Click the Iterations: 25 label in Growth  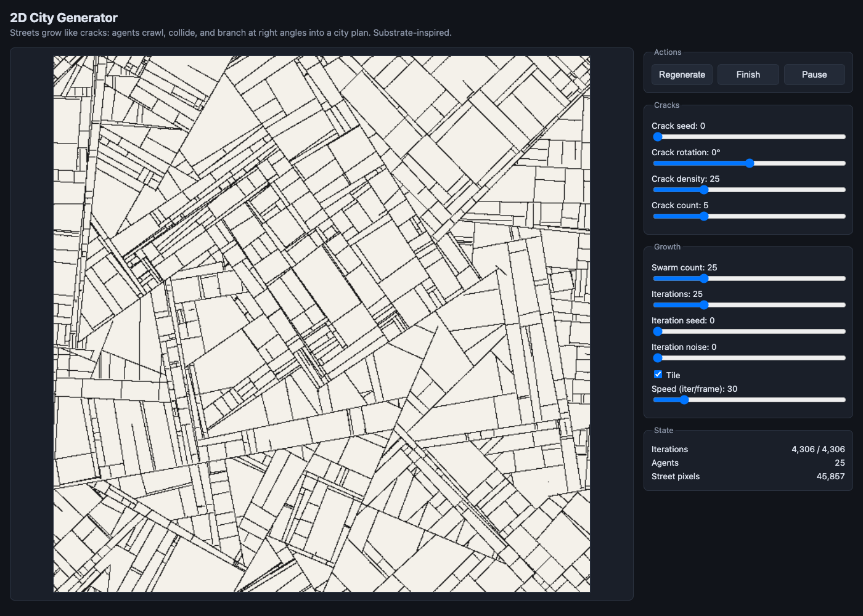coord(677,294)
